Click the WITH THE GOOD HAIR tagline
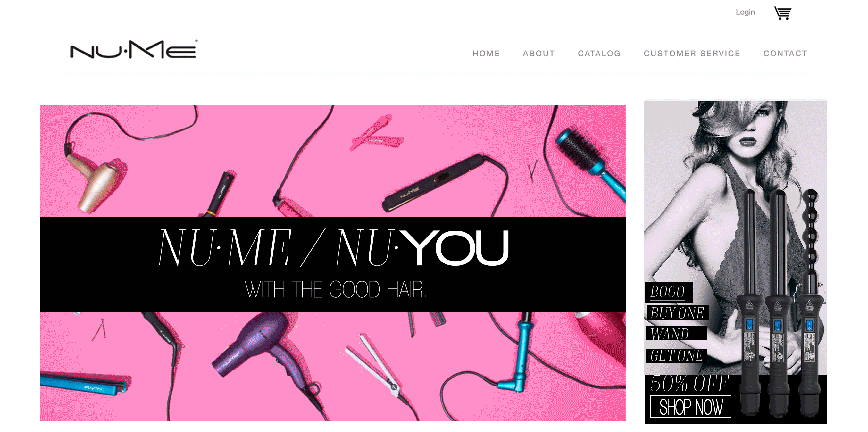 [335, 289]
